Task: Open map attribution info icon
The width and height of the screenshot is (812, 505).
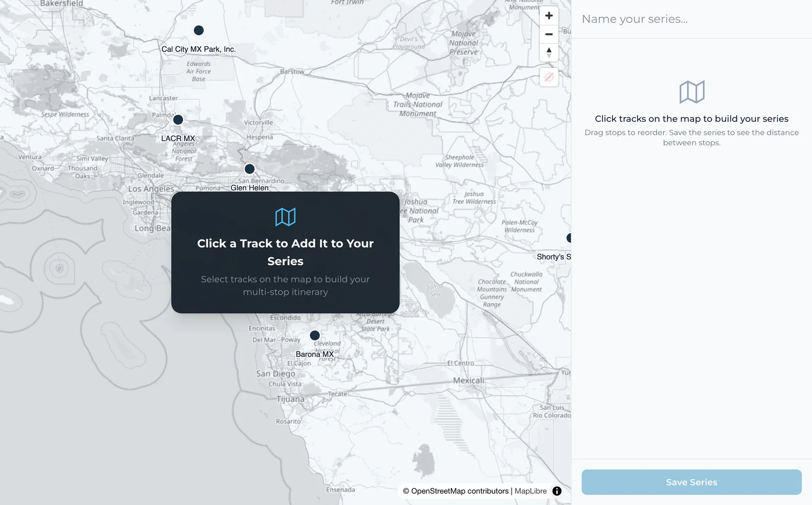Action: pos(557,491)
